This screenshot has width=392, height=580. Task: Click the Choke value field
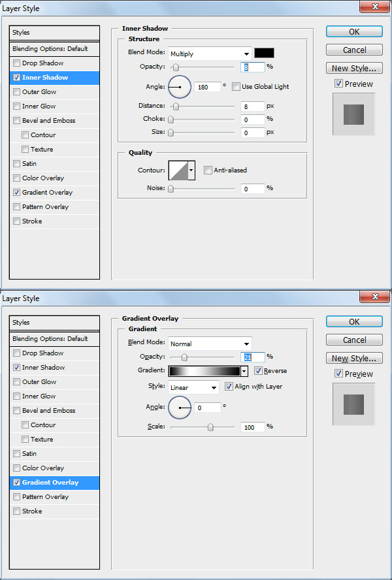coord(253,120)
